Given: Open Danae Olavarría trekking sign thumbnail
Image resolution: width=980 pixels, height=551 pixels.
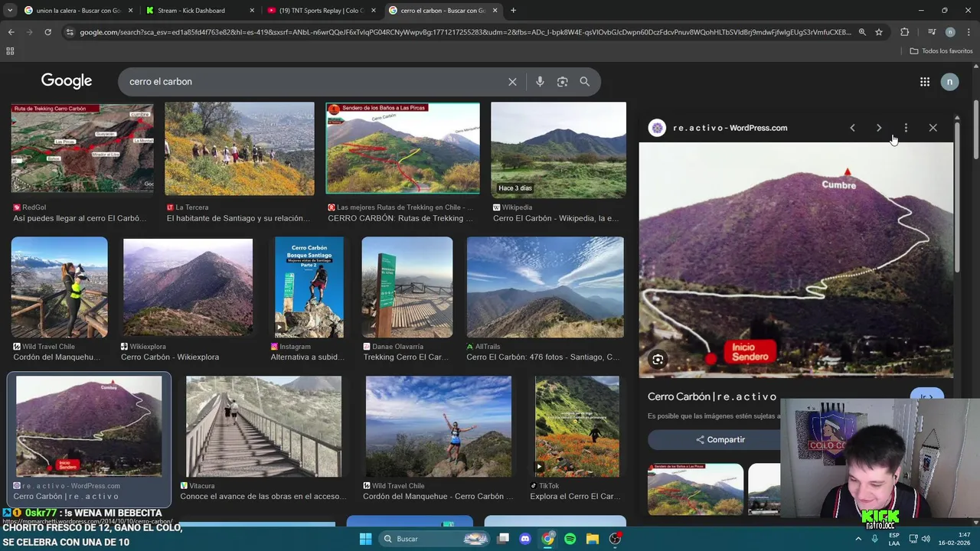Looking at the screenshot, I should (x=407, y=288).
